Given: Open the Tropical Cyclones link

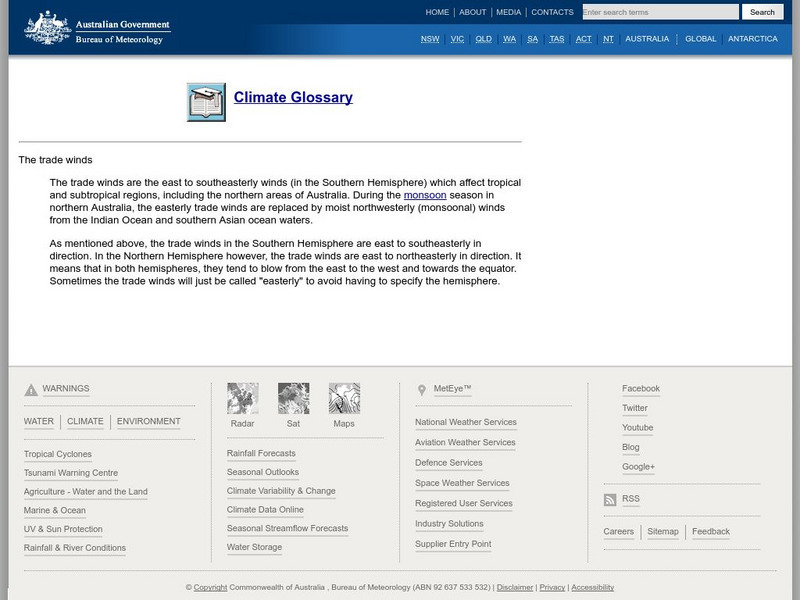Looking at the screenshot, I should (61, 452).
